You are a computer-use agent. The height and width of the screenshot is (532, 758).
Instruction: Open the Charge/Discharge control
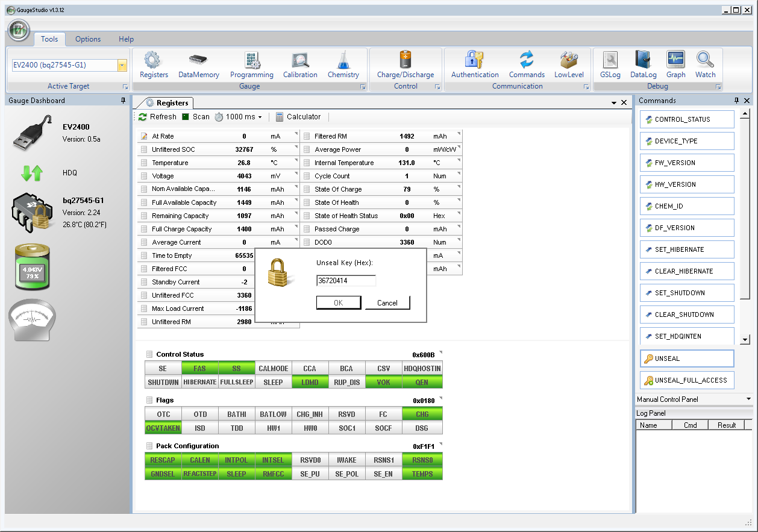[405, 65]
